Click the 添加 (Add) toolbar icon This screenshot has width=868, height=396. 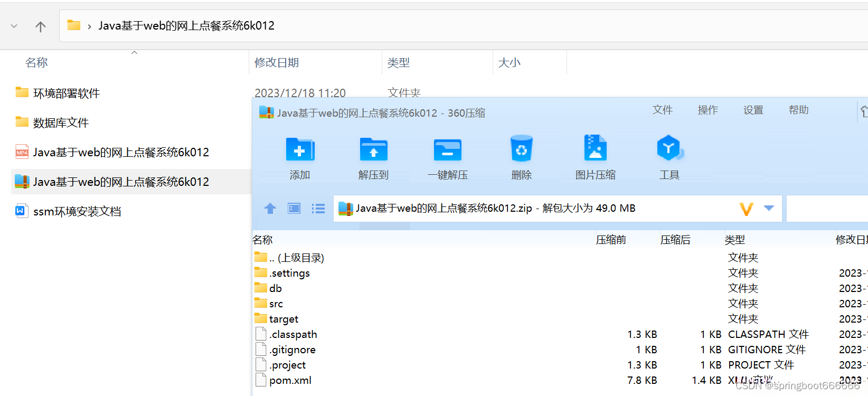(x=300, y=149)
